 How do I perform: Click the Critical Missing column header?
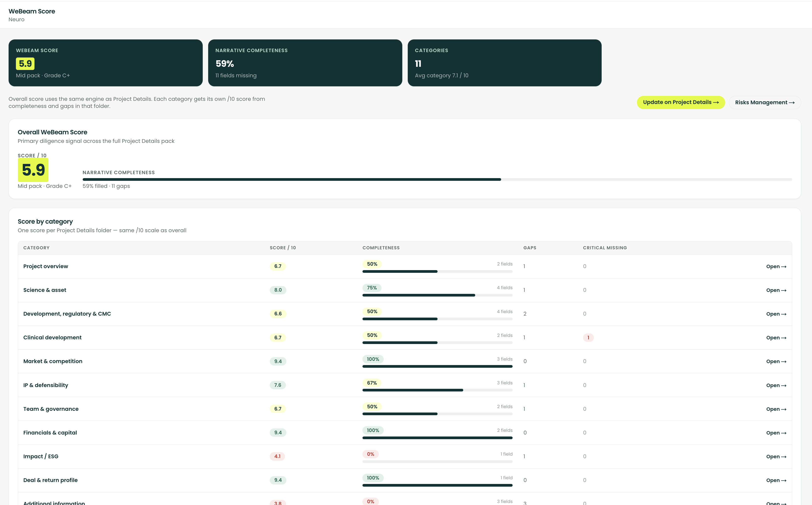pyautogui.click(x=605, y=248)
